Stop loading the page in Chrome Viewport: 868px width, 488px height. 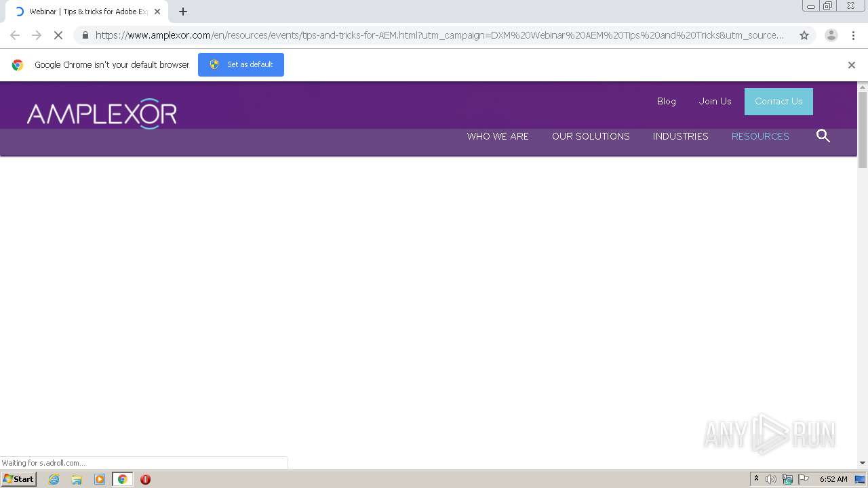(x=58, y=35)
